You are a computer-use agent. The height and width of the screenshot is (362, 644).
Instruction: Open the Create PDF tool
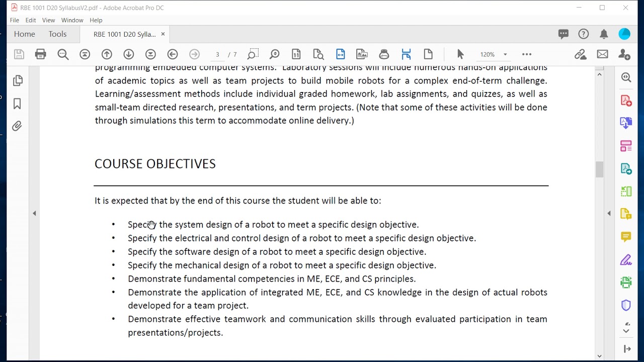click(626, 100)
